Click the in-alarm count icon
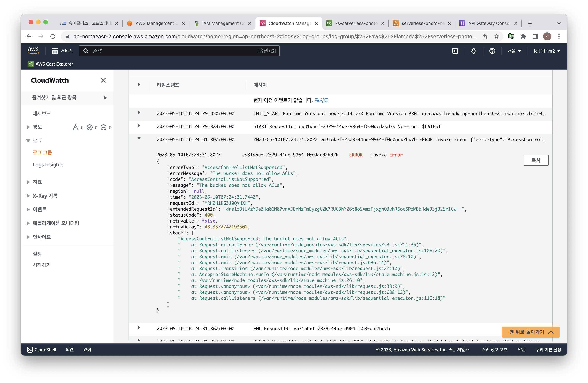The width and height of the screenshot is (588, 383). coord(76,127)
